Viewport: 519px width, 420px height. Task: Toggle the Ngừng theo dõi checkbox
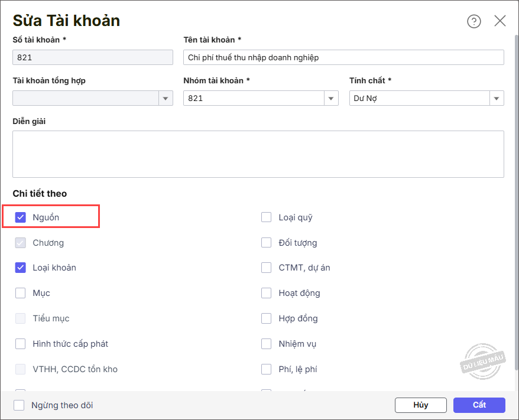pos(20,405)
